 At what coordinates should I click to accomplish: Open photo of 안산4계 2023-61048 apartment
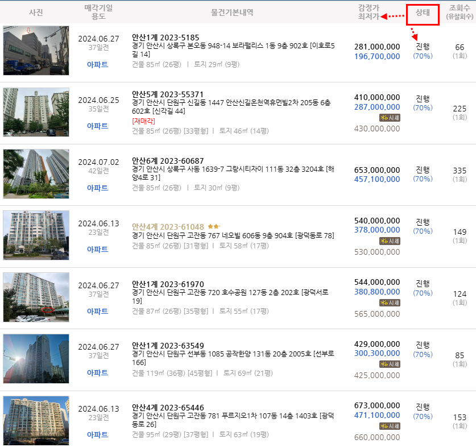[36, 235]
